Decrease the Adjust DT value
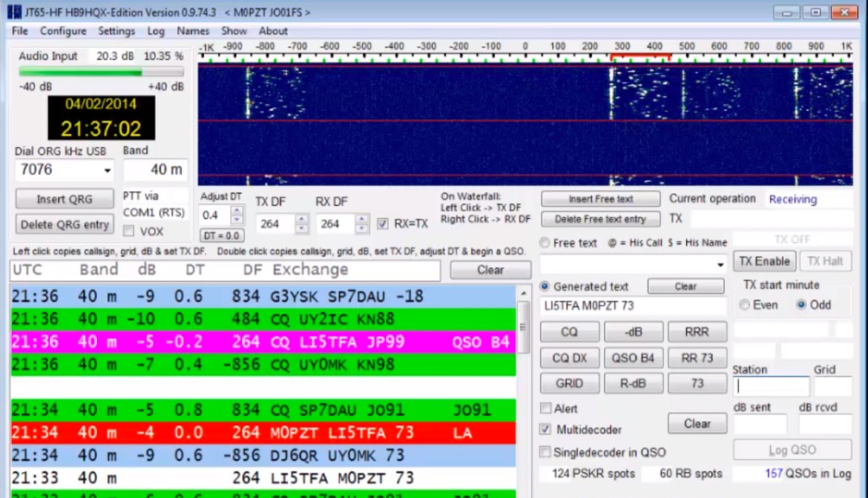Image resolution: width=868 pixels, height=498 pixels. pyautogui.click(x=236, y=219)
